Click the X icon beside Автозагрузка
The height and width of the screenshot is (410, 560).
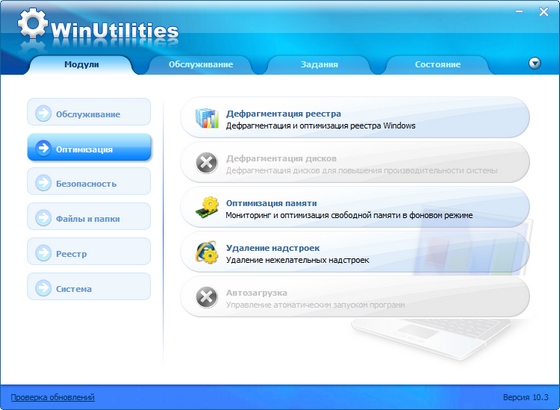click(206, 297)
